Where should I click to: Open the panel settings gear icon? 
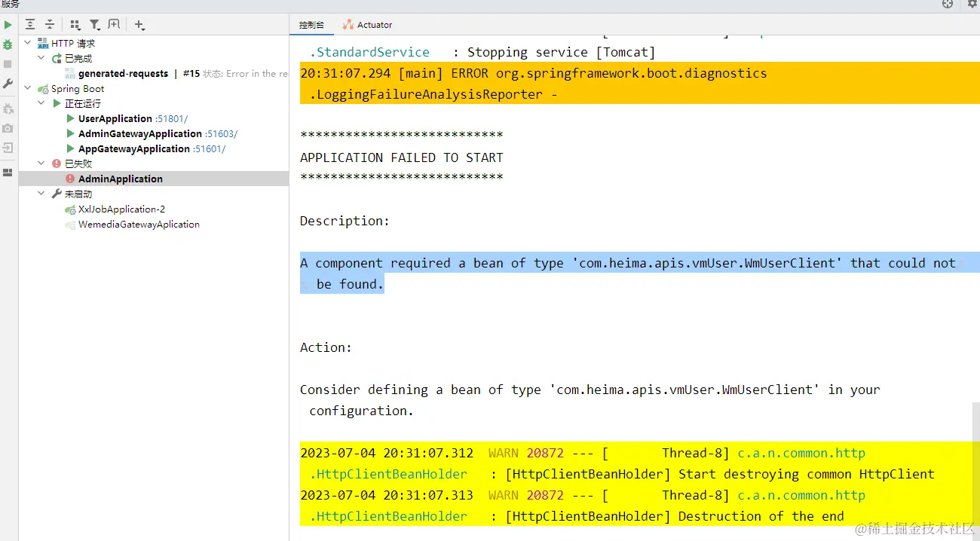tap(972, 4)
